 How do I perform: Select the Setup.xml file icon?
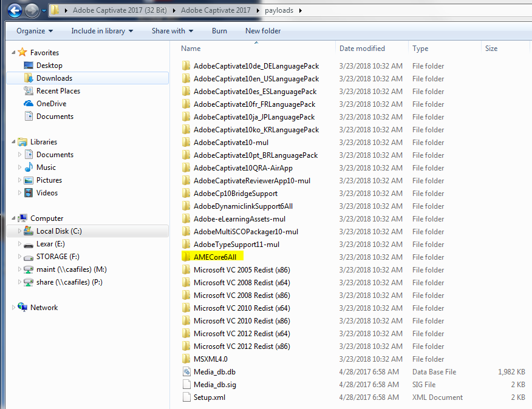click(x=186, y=397)
